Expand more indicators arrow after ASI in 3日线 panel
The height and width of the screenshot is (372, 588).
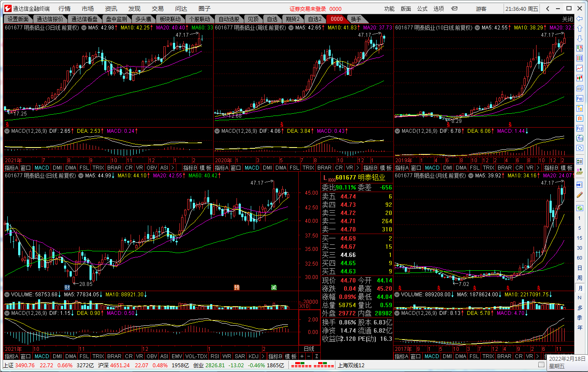[173, 168]
